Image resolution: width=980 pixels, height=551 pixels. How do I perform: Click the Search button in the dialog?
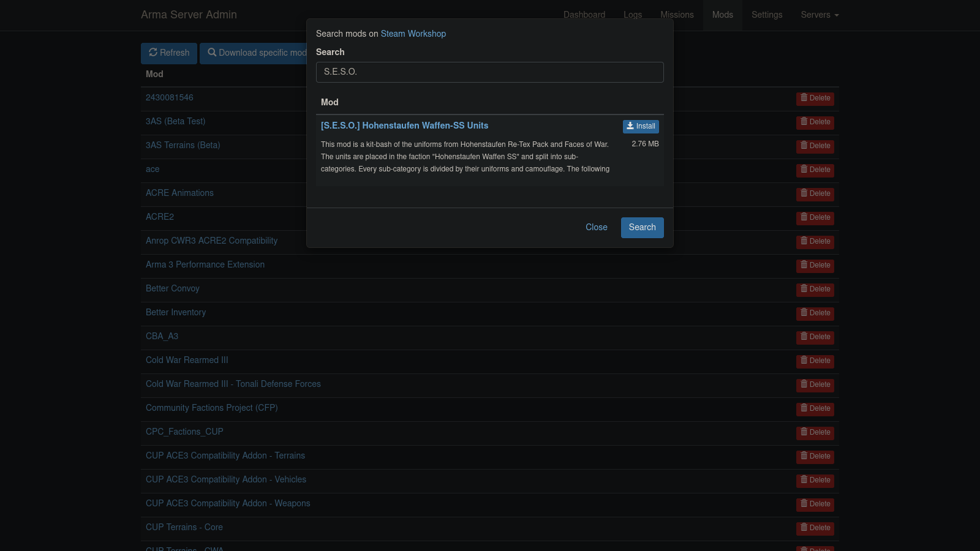[642, 227]
